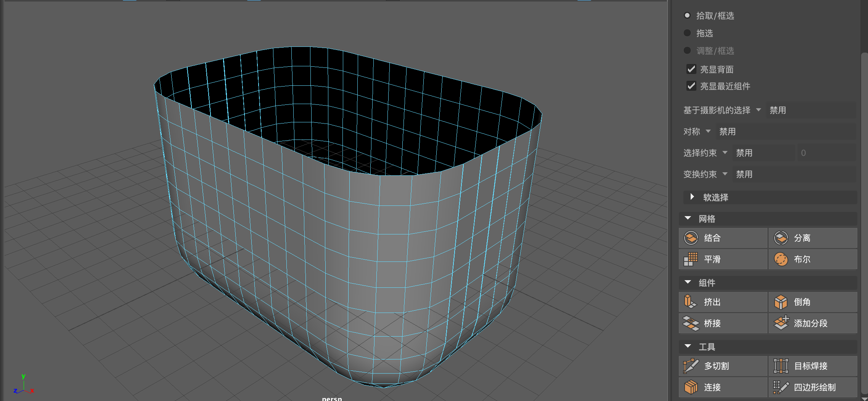Select the 拖选 radio option
The image size is (868, 401).
coord(687,33)
